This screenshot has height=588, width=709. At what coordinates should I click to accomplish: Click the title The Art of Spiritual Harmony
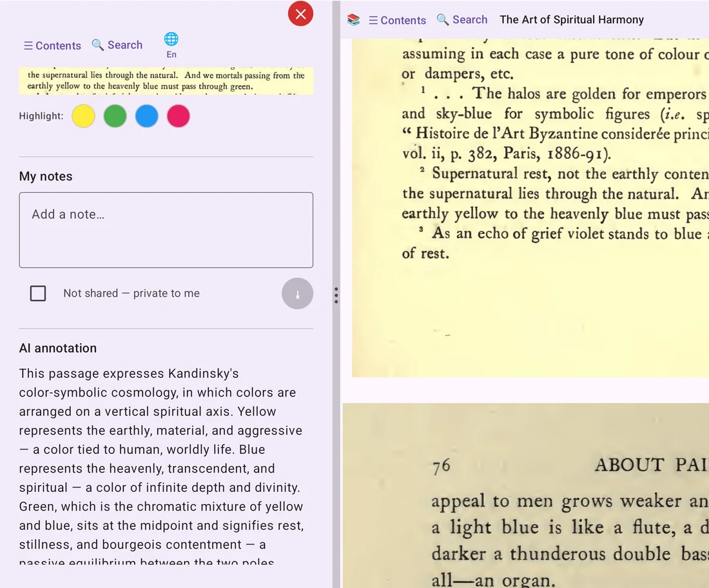point(572,20)
